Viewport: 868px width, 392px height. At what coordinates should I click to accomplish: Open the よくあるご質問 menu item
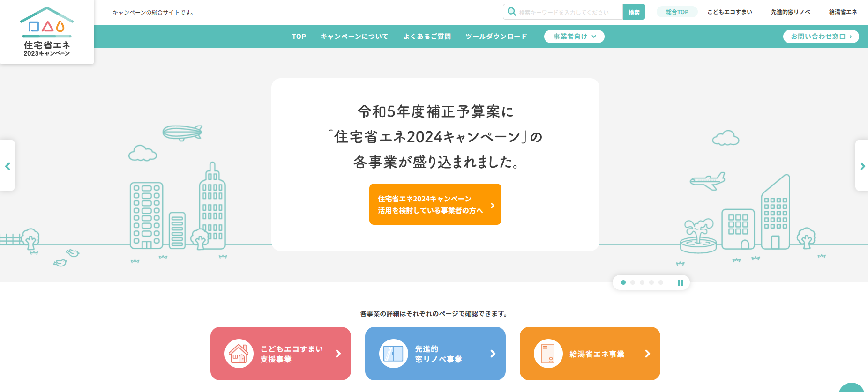(427, 37)
